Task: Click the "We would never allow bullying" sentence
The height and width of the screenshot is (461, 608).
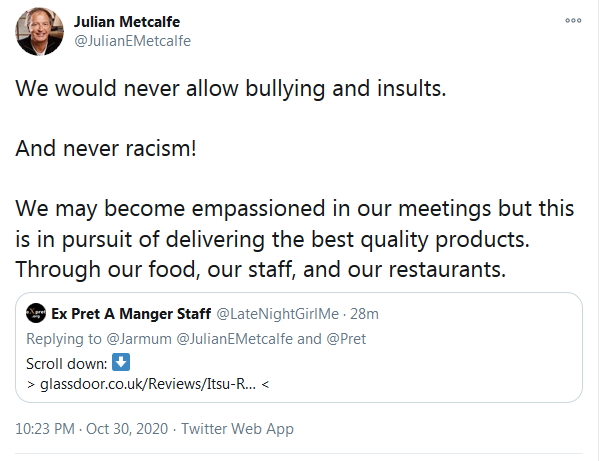Action: click(x=229, y=87)
